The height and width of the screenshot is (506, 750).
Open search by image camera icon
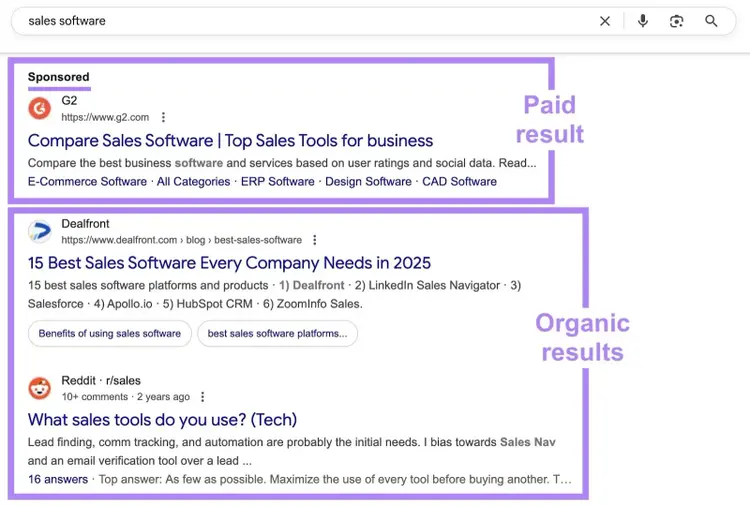pyautogui.click(x=676, y=21)
